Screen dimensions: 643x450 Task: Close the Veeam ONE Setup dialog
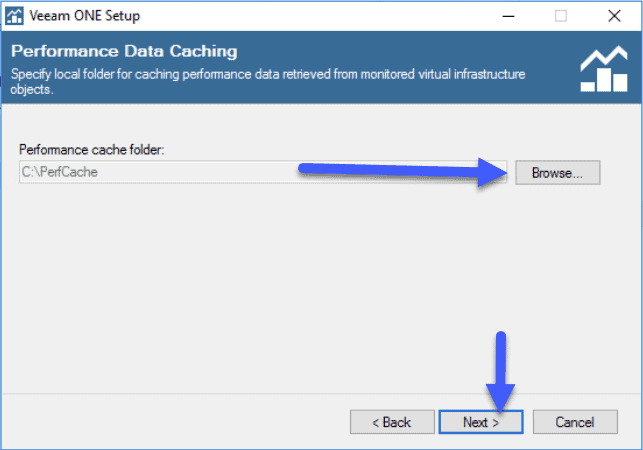[614, 16]
